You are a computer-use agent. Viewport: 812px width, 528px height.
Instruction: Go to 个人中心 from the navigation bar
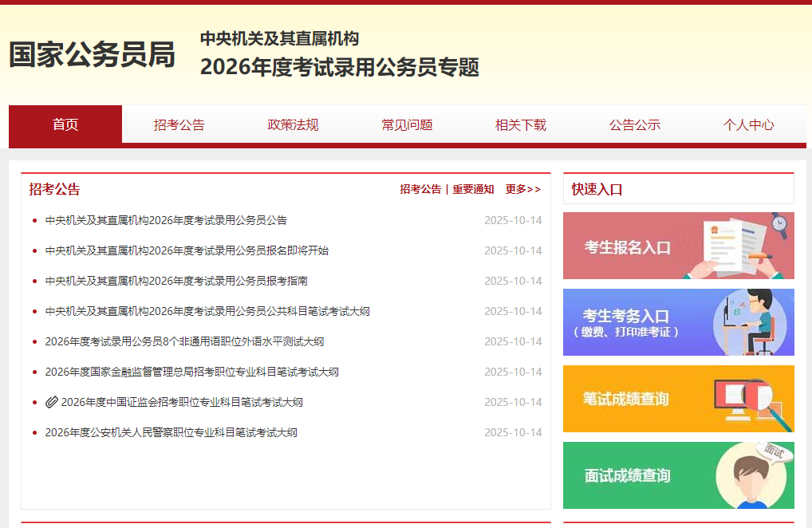748,125
